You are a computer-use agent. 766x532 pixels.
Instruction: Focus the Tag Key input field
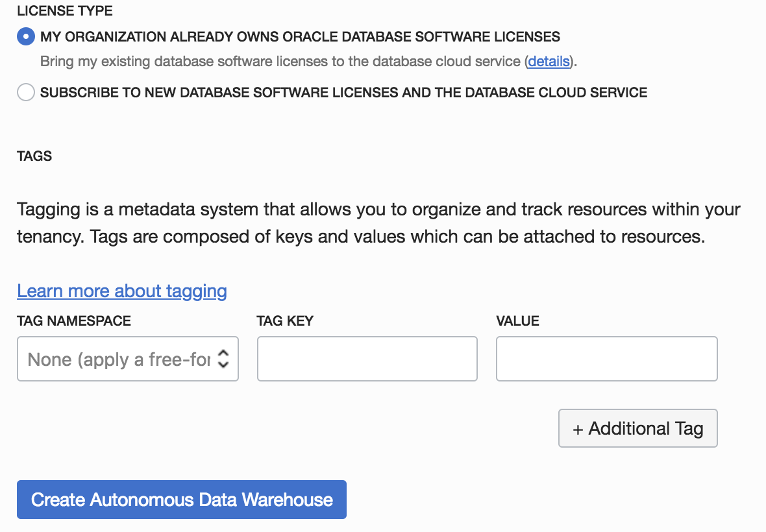367,359
